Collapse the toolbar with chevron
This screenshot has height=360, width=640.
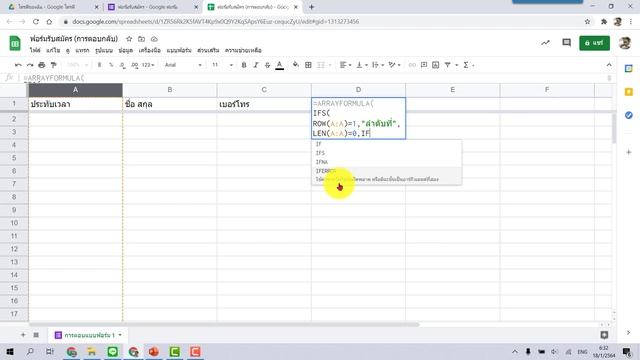click(609, 65)
